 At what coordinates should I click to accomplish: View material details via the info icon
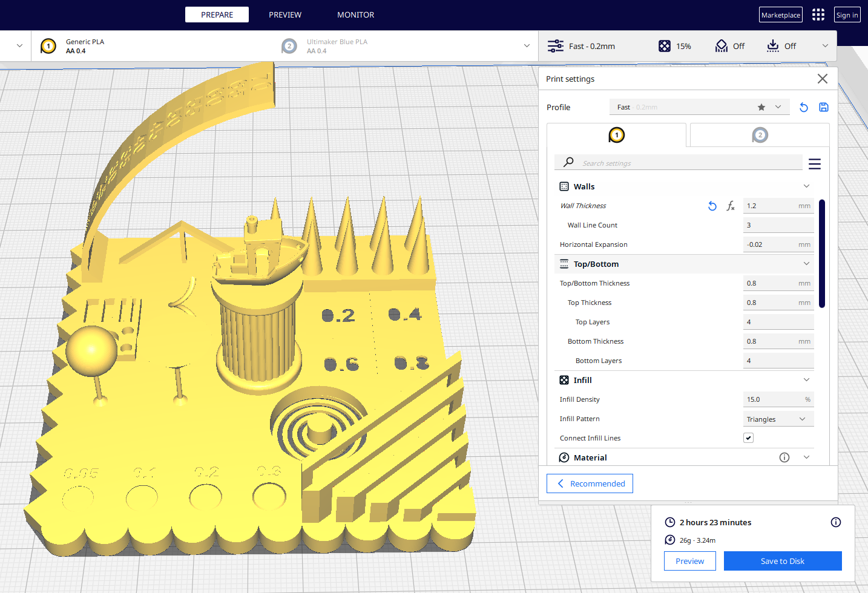pyautogui.click(x=784, y=457)
